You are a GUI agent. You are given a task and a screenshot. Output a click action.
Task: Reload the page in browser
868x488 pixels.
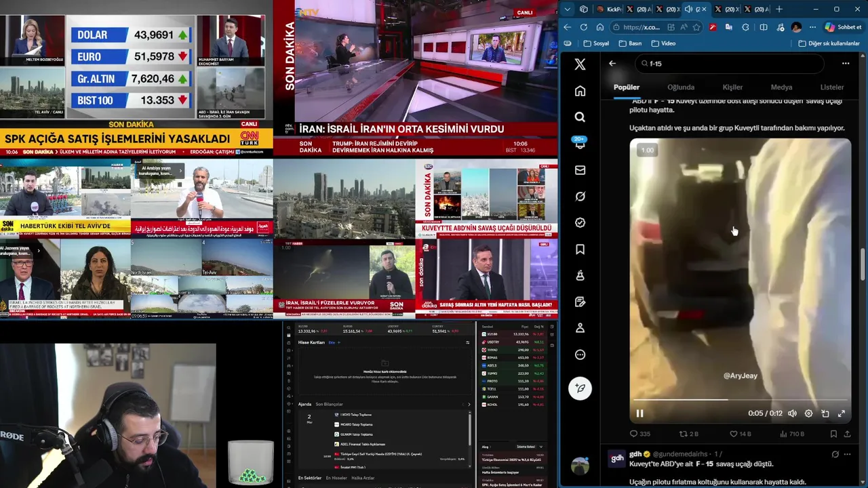[x=583, y=27]
